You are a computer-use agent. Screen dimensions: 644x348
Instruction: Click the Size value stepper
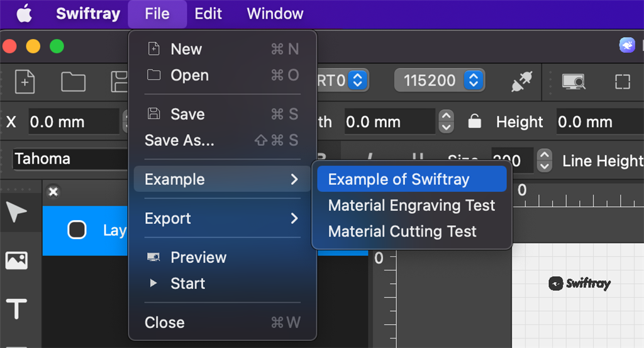pyautogui.click(x=545, y=160)
